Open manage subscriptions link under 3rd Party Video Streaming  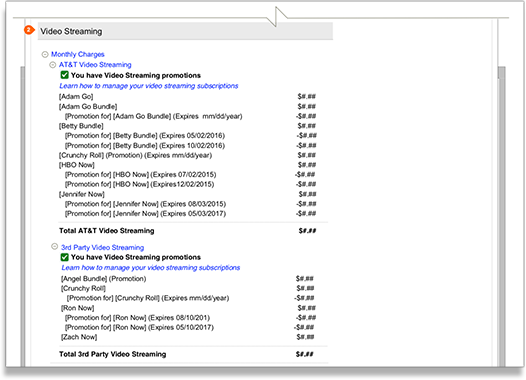(151, 268)
